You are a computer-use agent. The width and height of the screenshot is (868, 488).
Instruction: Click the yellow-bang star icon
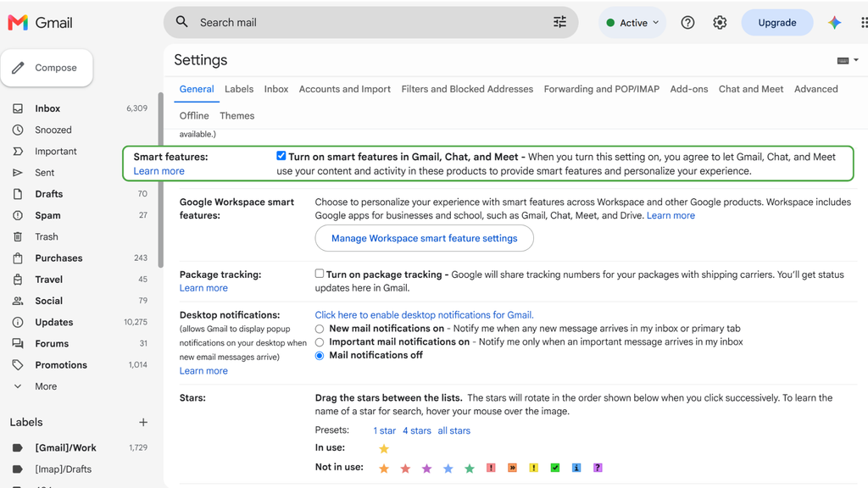coord(534,468)
